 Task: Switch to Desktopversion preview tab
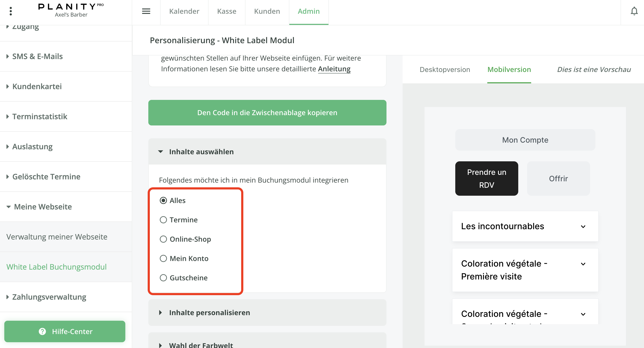coord(445,69)
